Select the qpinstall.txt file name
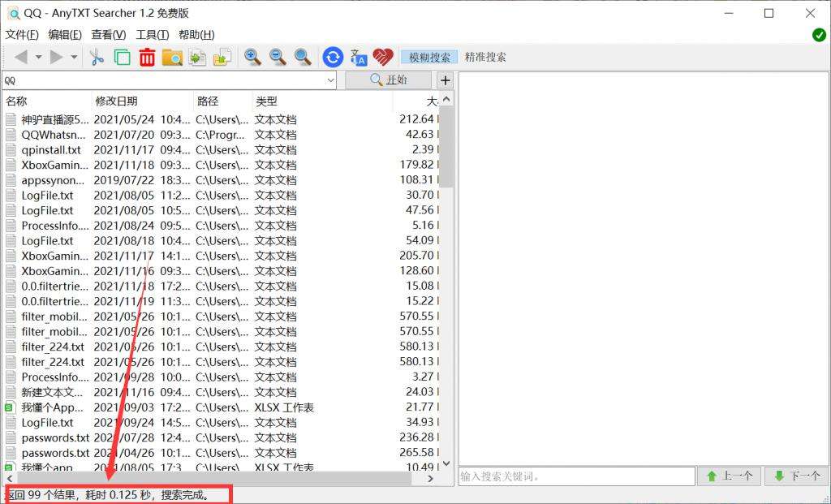 pyautogui.click(x=51, y=150)
